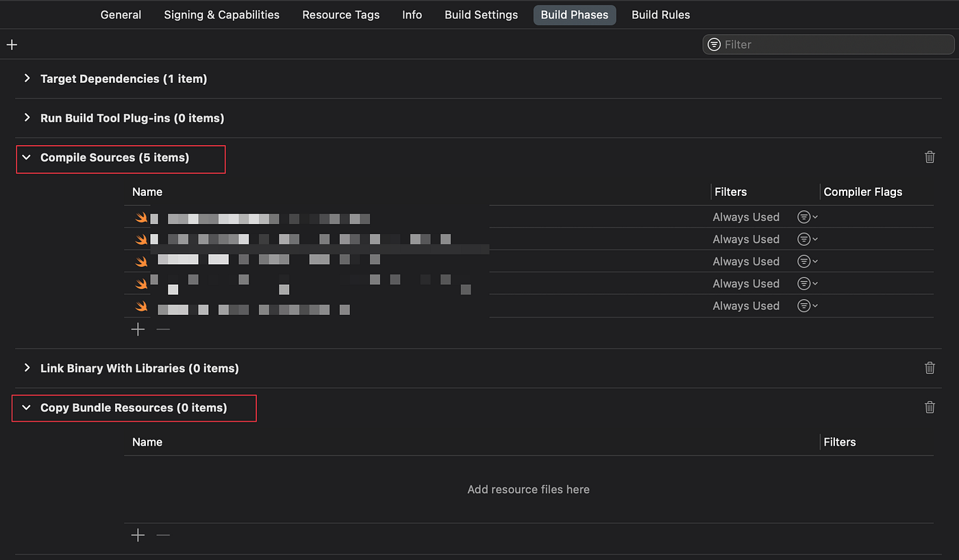Remove selected file from Compile Sources list
Image resolution: width=959 pixels, height=560 pixels.
pos(163,329)
